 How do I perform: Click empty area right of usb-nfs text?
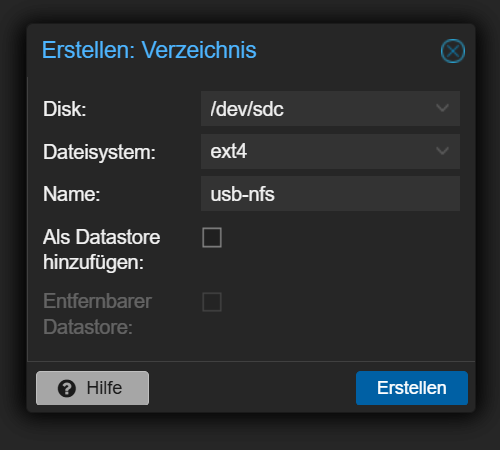coord(367,194)
